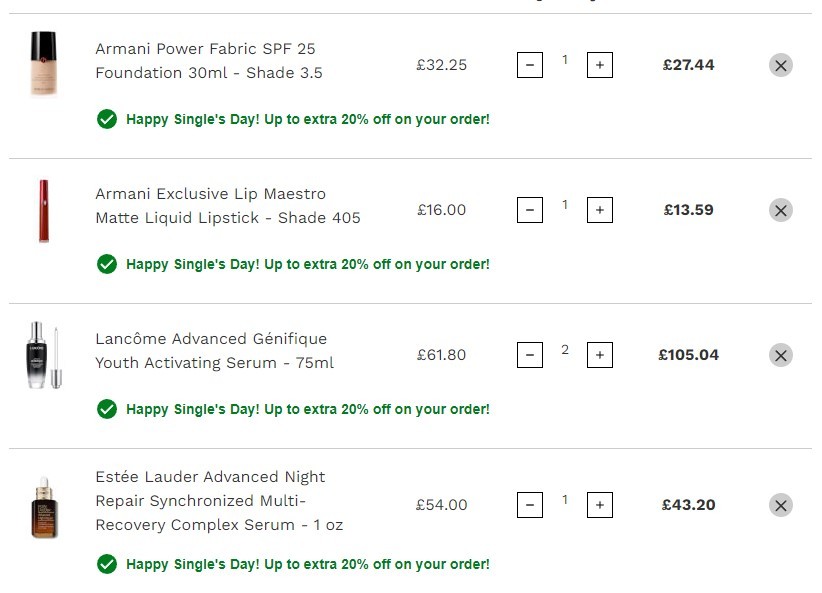Remove Armani Lip Maestro lipstick from basket
822x593 pixels.
click(781, 210)
